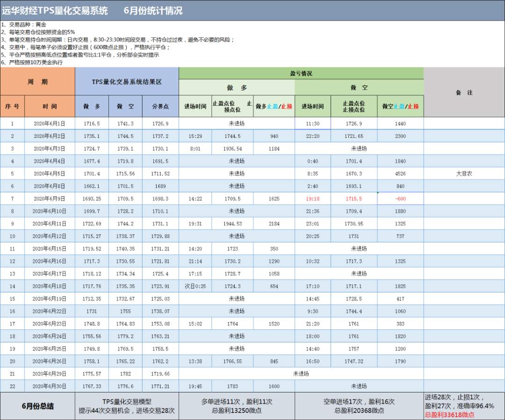Click the 4526 profit cell
505x420 pixels.
point(400,174)
